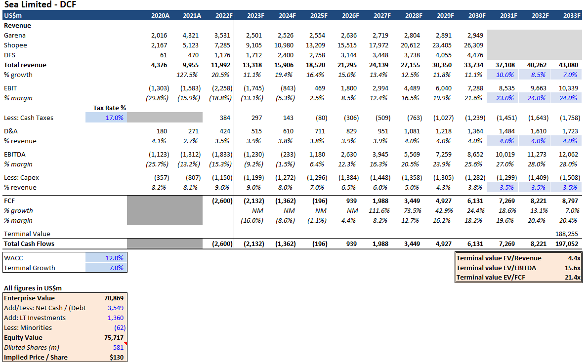Select LT Investments value 1,360

pos(116,318)
